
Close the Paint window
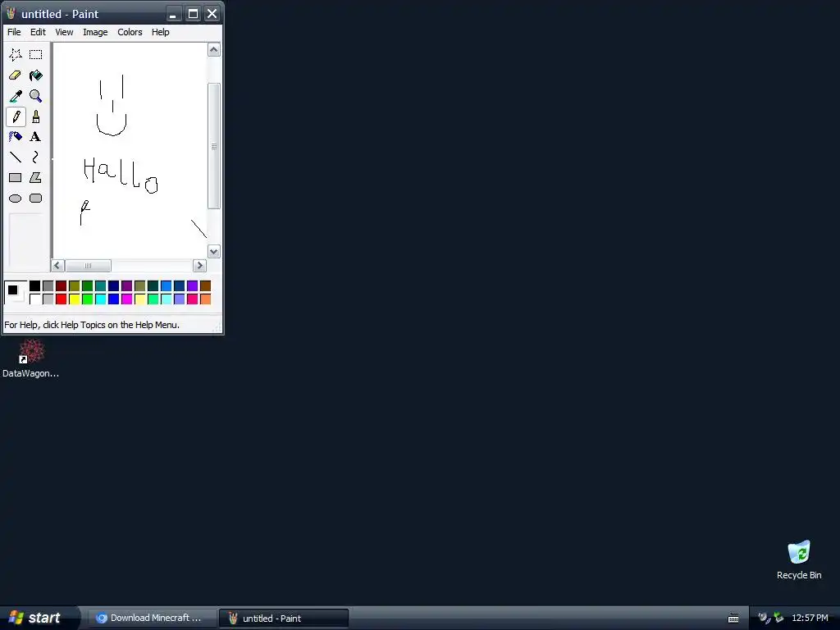(x=212, y=14)
